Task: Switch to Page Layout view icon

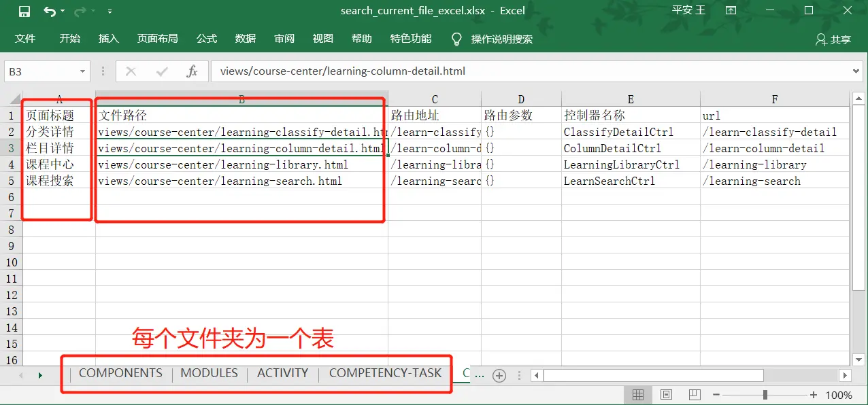Action: (666, 395)
